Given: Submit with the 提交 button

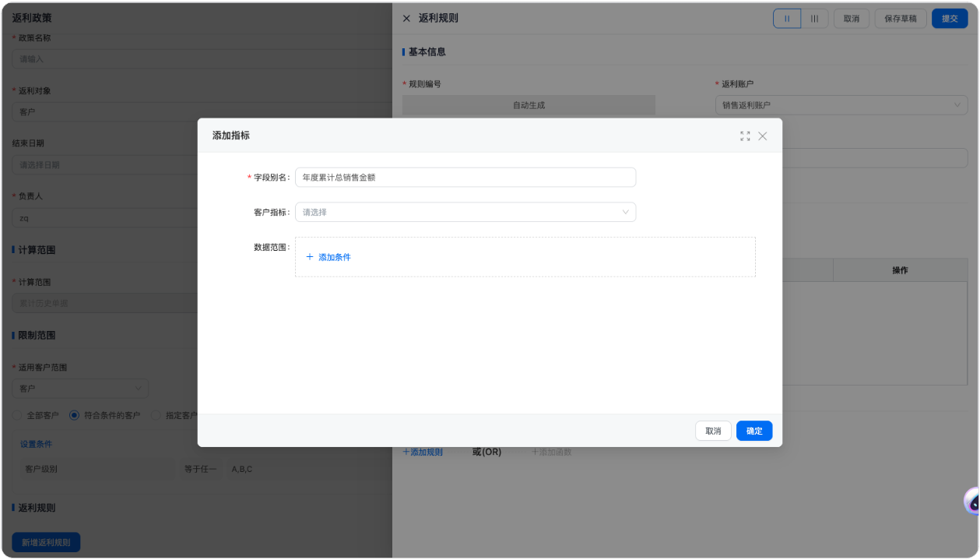Looking at the screenshot, I should point(950,19).
